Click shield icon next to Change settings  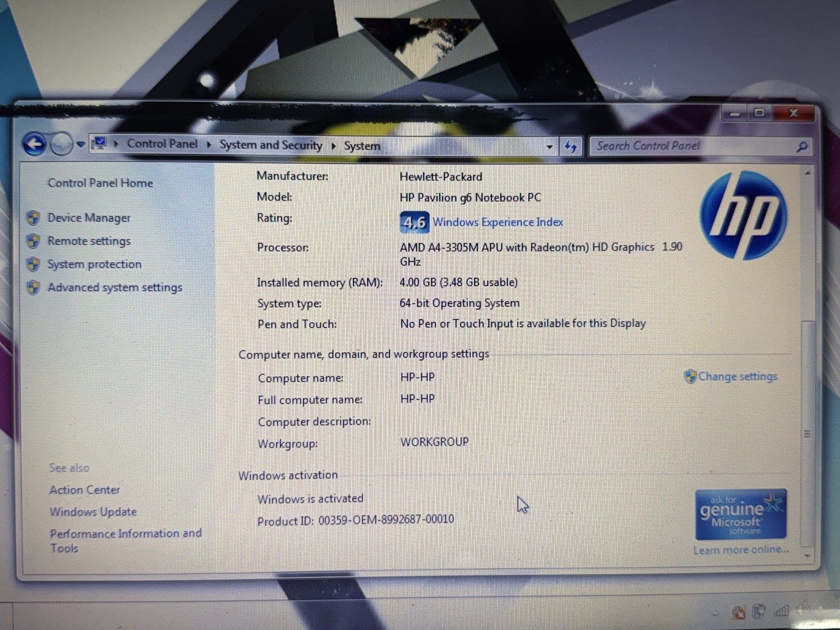point(690,376)
